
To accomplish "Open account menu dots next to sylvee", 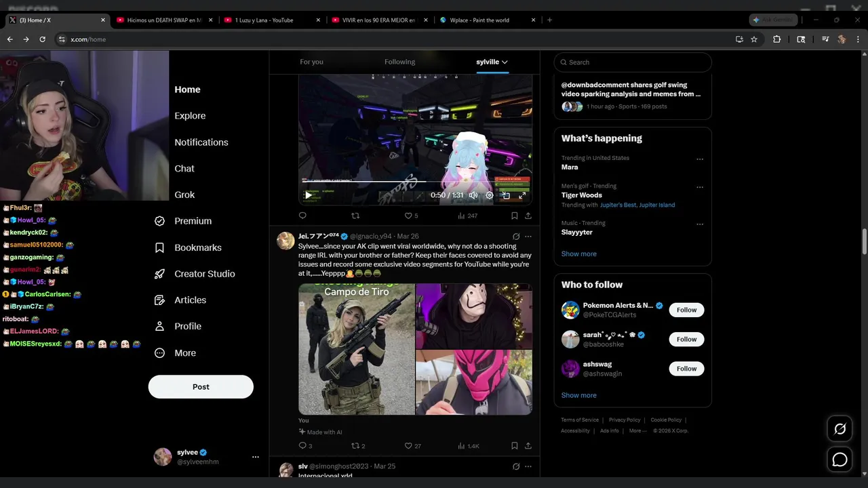I will tap(256, 457).
